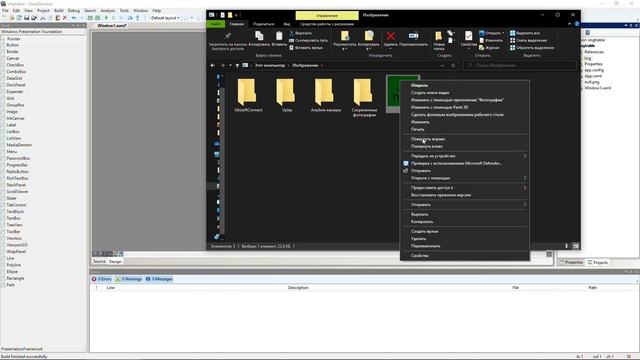The image size is (640, 360).
Task: Choose Свойства at the context menu bottom
Action: click(x=464, y=256)
